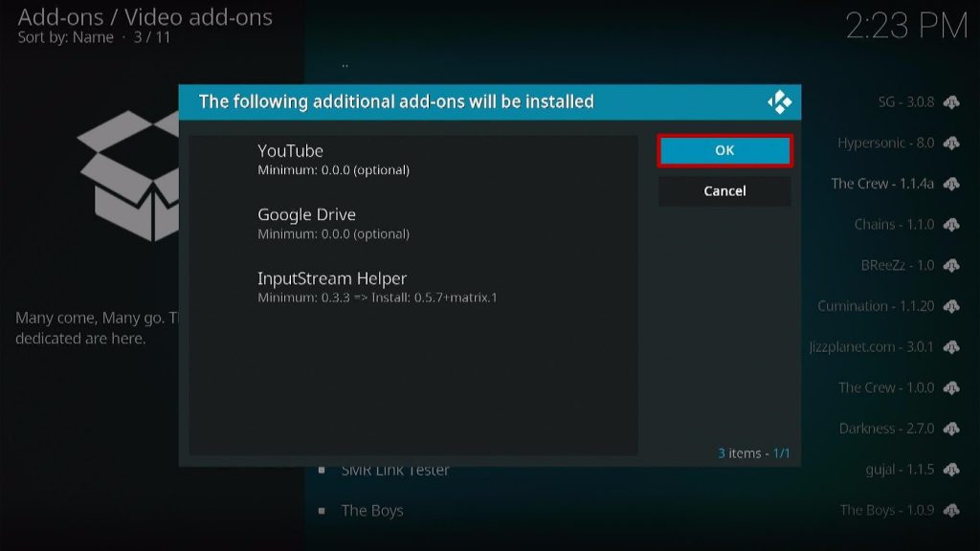Image resolution: width=980 pixels, height=551 pixels.
Task: Click the download cloud icon beside gujal - 1.1.5
Action: 951,470
